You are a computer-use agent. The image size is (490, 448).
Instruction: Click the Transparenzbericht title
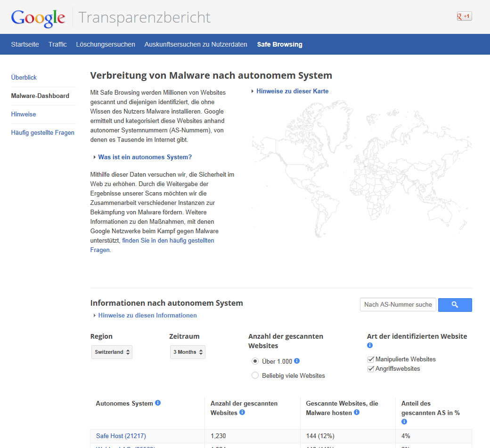pos(144,17)
